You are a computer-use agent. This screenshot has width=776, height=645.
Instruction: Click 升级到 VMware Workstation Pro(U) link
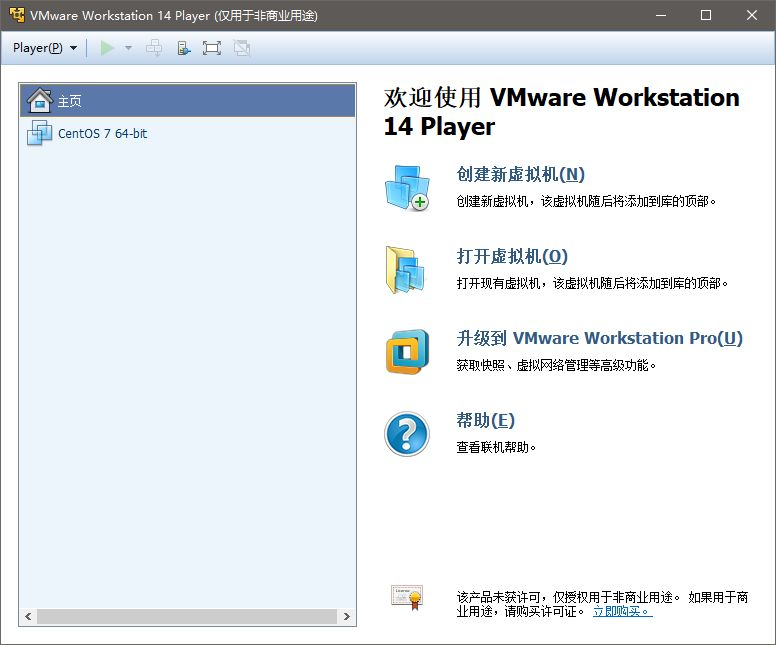599,338
